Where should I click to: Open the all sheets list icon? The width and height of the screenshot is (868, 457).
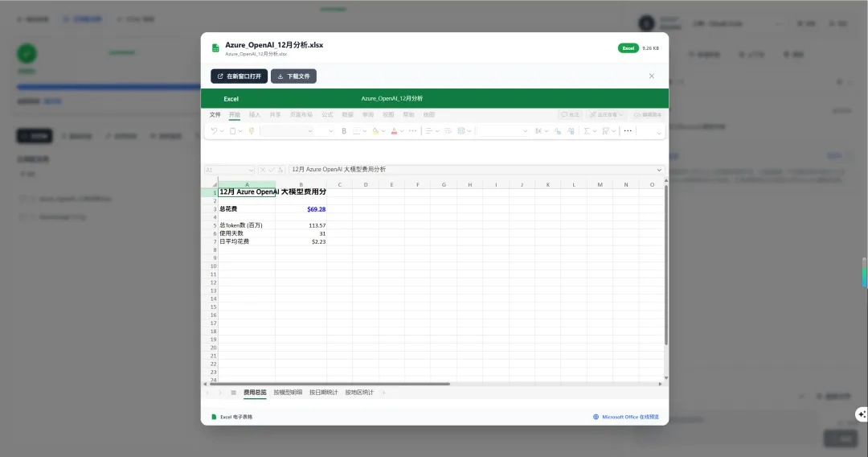pos(234,393)
